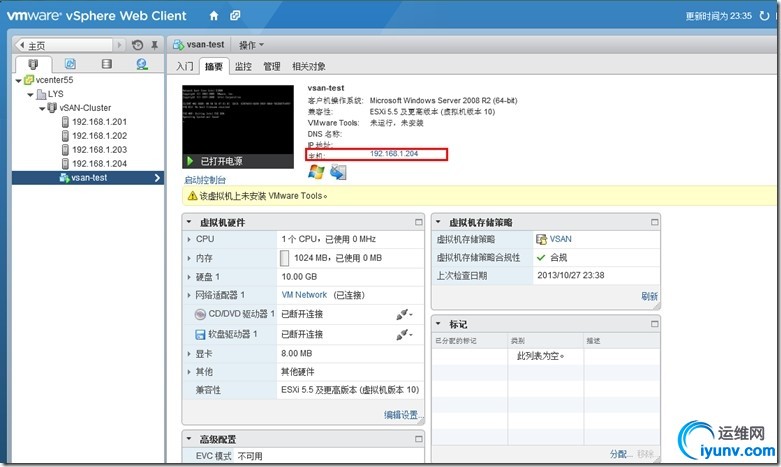
Task: Maximize the advanced configuration panel
Action: 418,439
